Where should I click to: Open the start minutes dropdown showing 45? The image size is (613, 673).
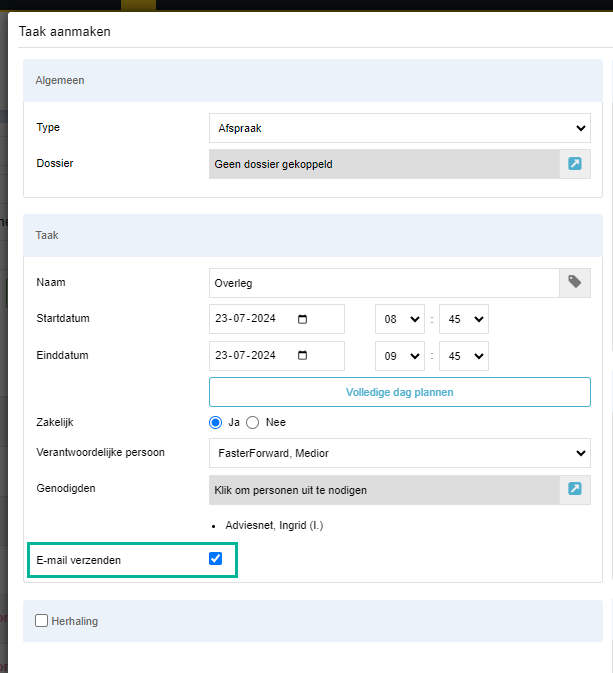[x=464, y=319]
